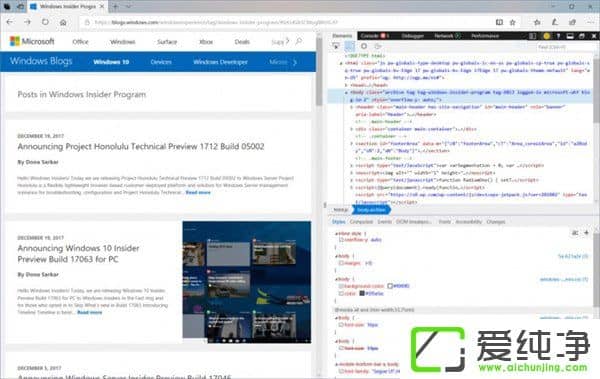
Task: Open Reading view icon in address bar
Action: [x=499, y=22]
